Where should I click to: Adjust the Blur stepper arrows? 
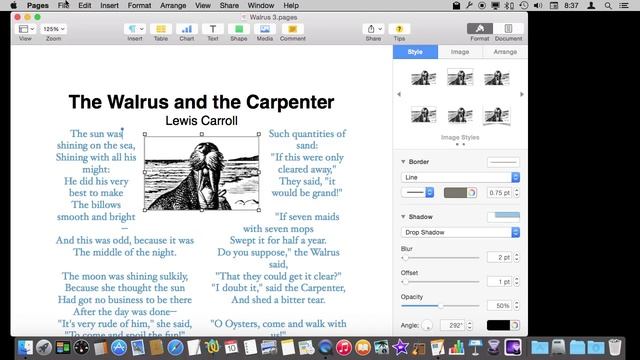[x=517, y=257]
